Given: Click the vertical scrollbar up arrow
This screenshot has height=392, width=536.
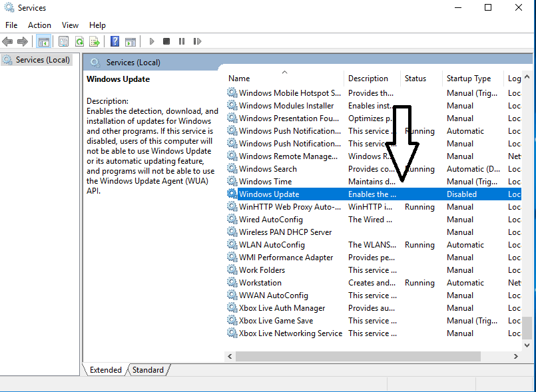Looking at the screenshot, I should click(x=527, y=77).
